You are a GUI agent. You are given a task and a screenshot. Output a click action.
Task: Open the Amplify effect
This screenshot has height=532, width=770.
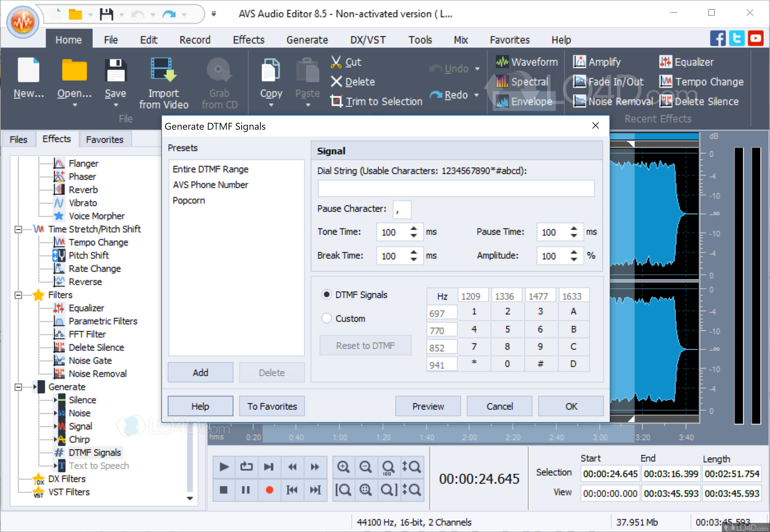[x=597, y=62]
